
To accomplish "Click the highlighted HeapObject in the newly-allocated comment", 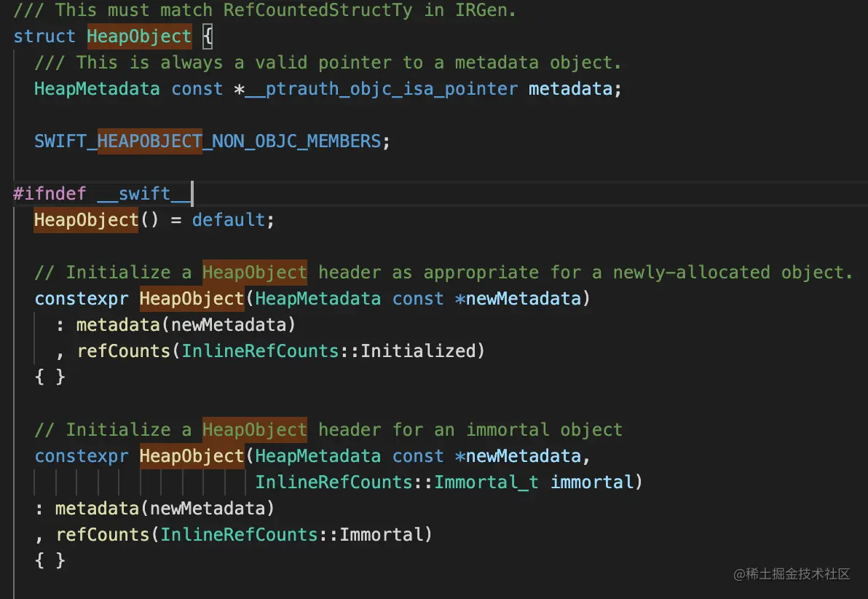I will (255, 272).
